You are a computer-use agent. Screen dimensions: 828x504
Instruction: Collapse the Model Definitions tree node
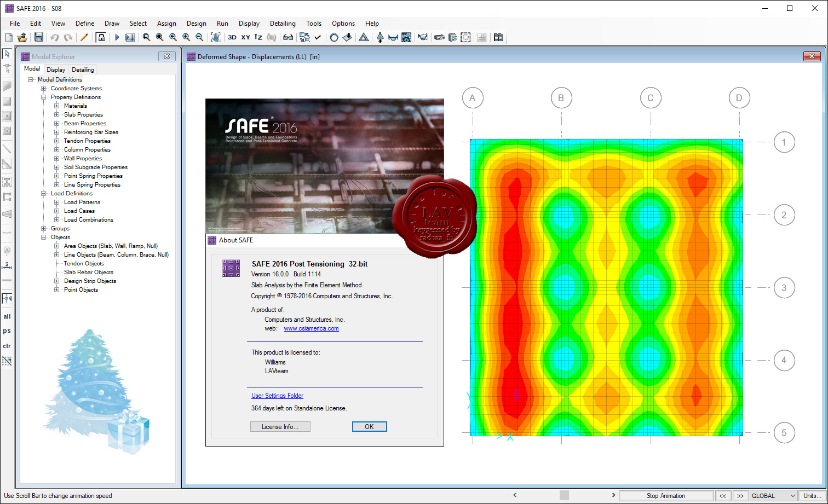tap(31, 79)
